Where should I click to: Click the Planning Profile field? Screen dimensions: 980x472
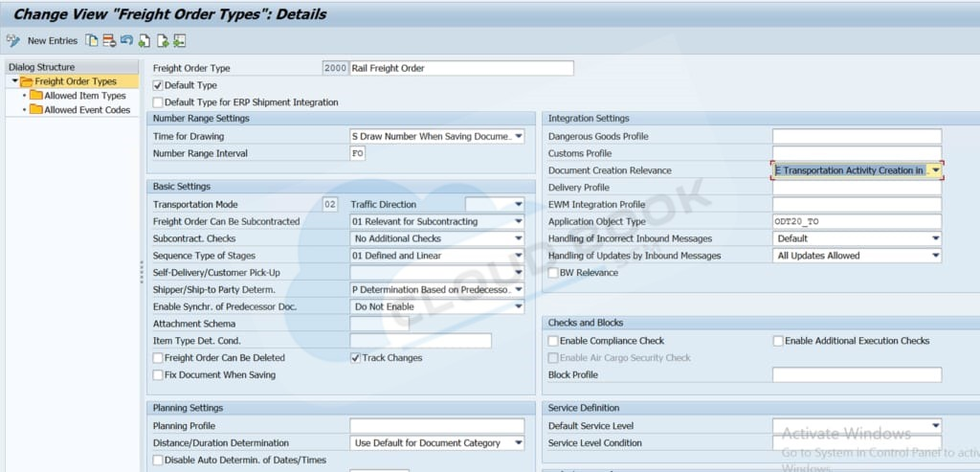tap(436, 426)
